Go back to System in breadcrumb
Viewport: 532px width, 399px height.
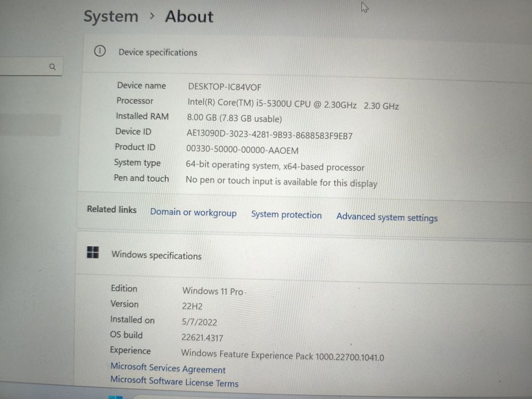tap(111, 17)
